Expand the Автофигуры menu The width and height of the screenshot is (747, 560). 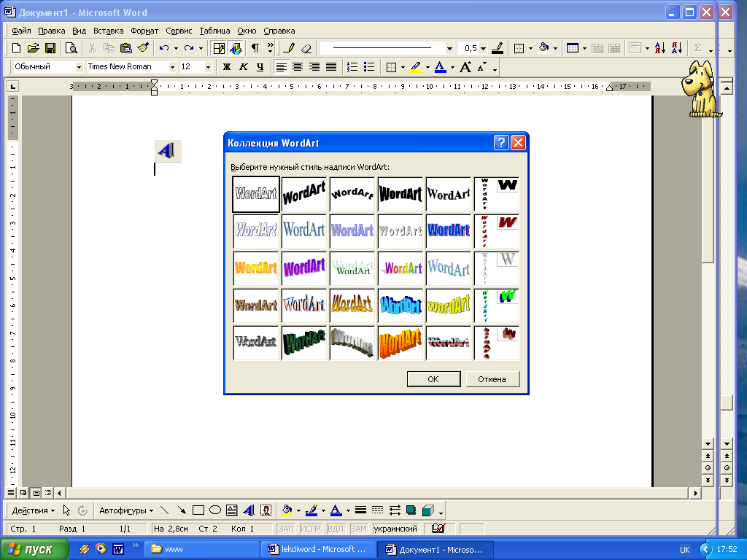[x=126, y=510]
